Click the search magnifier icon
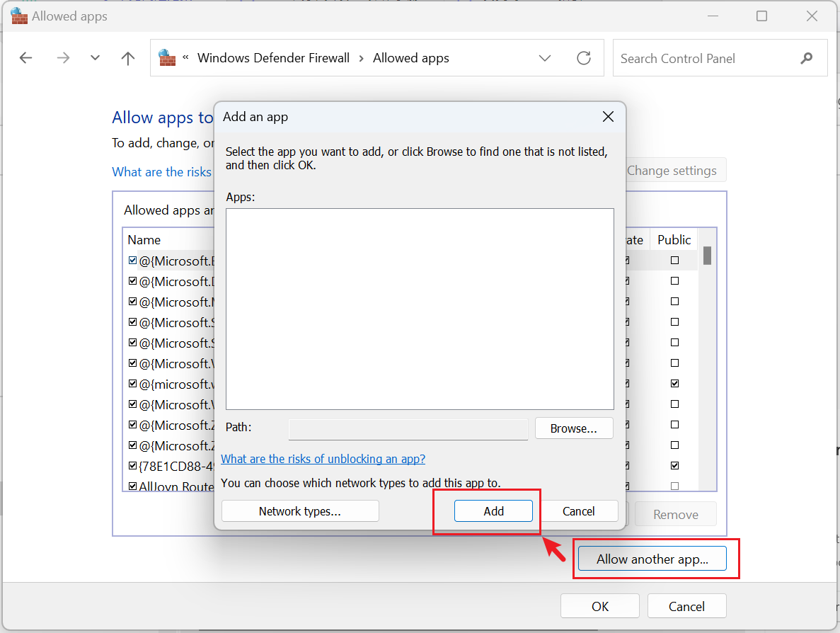This screenshot has height=633, width=840. point(806,58)
